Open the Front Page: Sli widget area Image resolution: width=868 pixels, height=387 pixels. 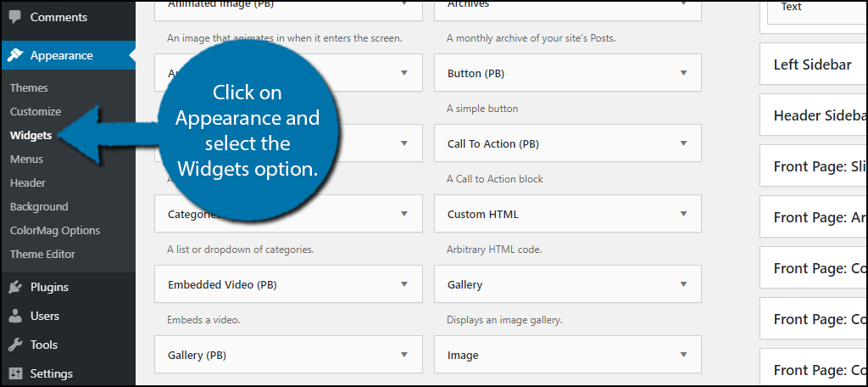click(813, 166)
